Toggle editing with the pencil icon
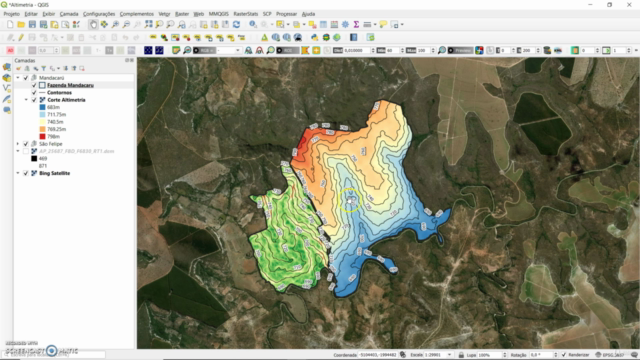Image resolution: width=640 pixels, height=360 pixels. click(21, 38)
